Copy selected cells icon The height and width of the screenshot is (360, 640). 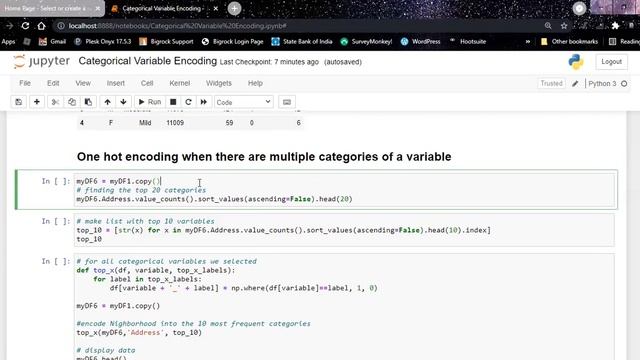(x=72, y=102)
